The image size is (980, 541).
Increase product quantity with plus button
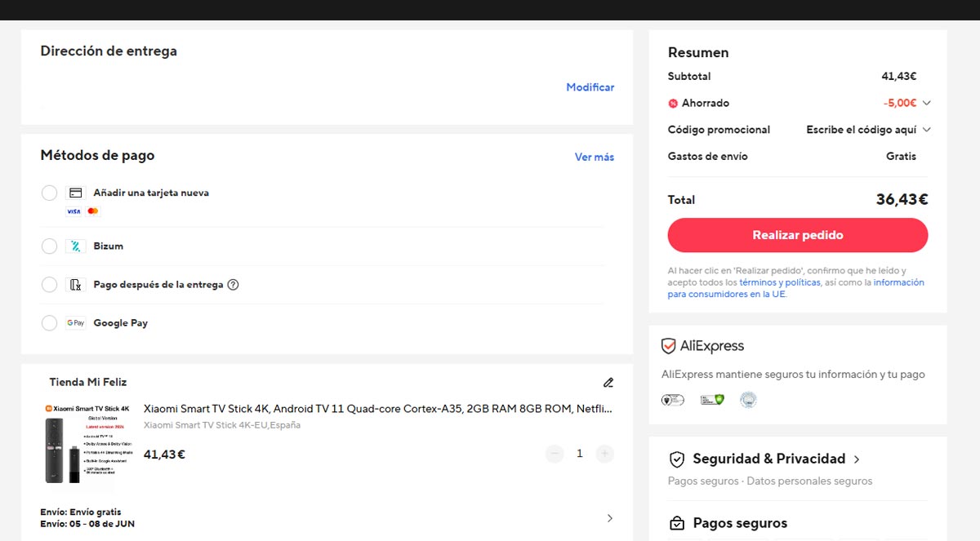(x=604, y=454)
